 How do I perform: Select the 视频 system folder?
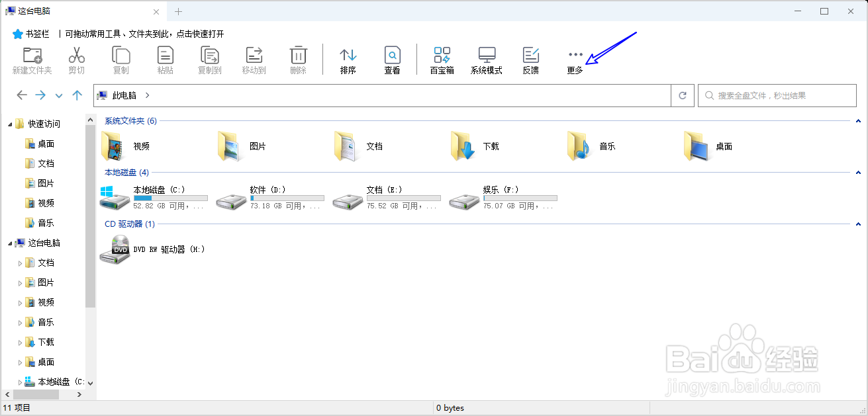pos(126,146)
